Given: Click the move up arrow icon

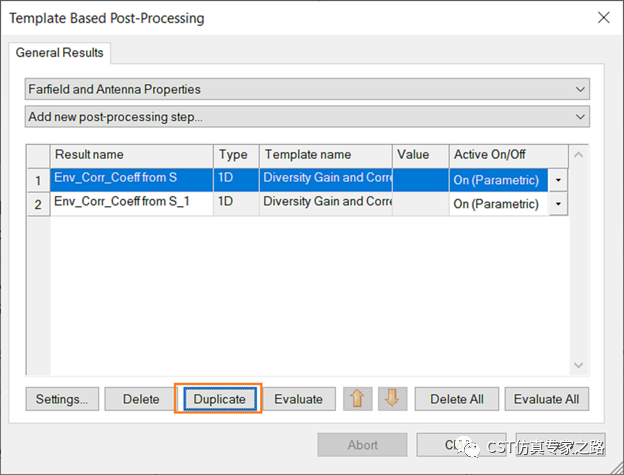Looking at the screenshot, I should click(357, 398).
